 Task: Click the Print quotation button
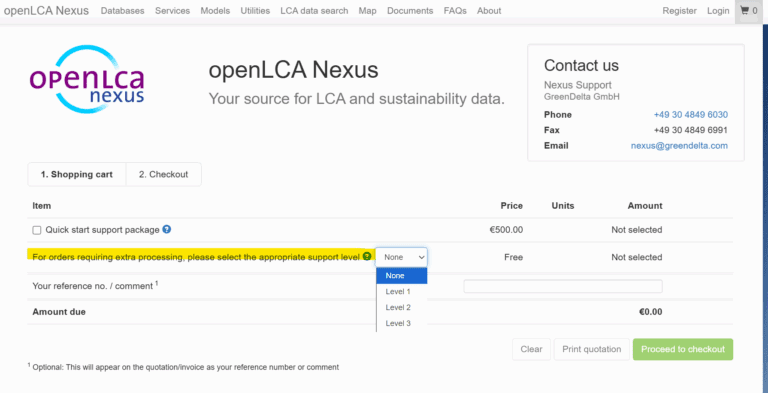coord(592,349)
